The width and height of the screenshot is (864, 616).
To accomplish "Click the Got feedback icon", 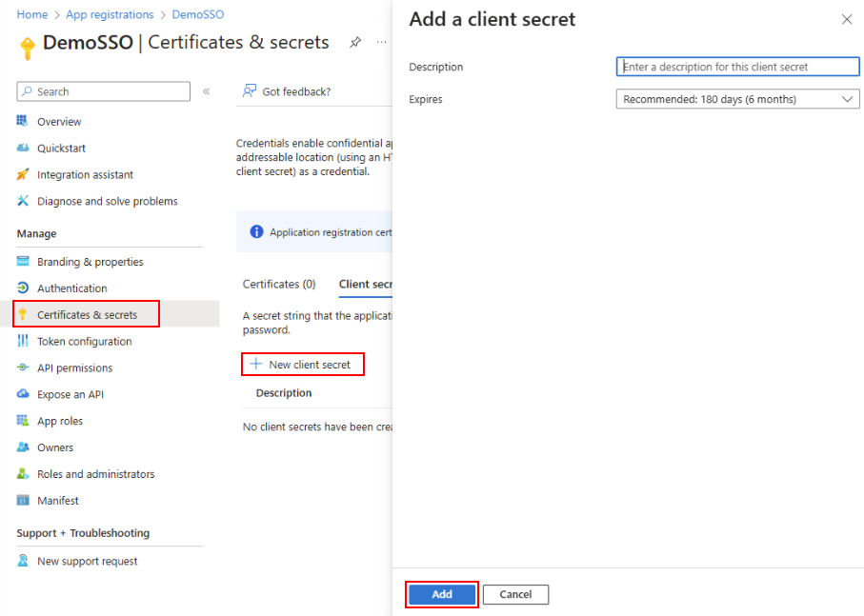I will coord(250,91).
